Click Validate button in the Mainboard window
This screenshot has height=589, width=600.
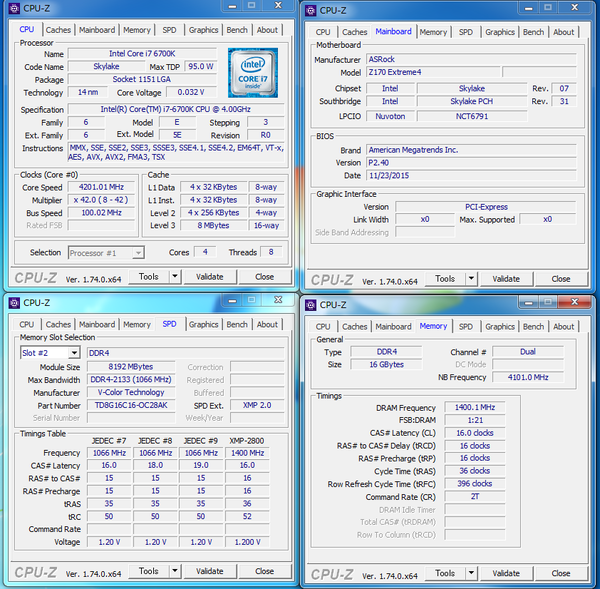tap(506, 279)
